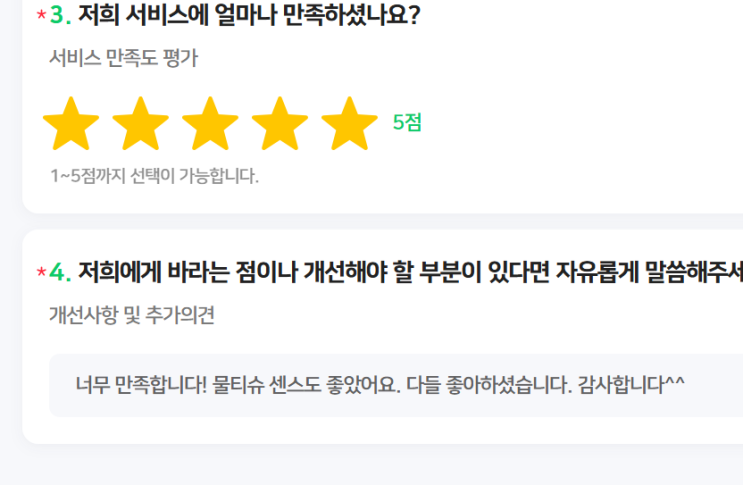
Task: Click the green number 4. marker
Action: pyautogui.click(x=60, y=272)
